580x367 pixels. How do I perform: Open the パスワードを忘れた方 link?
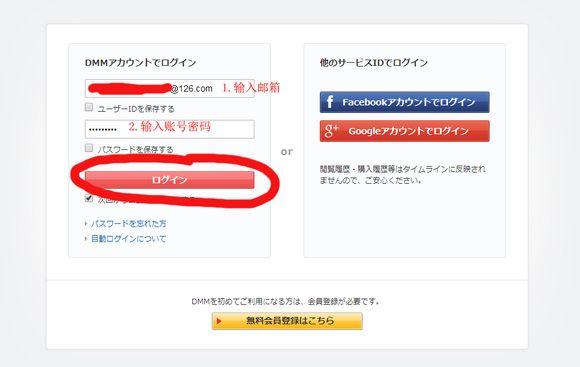129,223
